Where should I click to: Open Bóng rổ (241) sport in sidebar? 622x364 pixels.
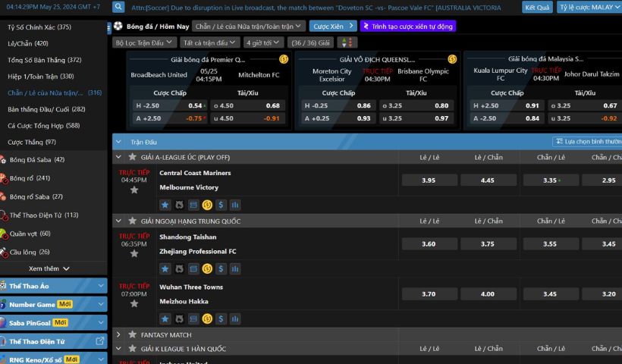click(30, 178)
